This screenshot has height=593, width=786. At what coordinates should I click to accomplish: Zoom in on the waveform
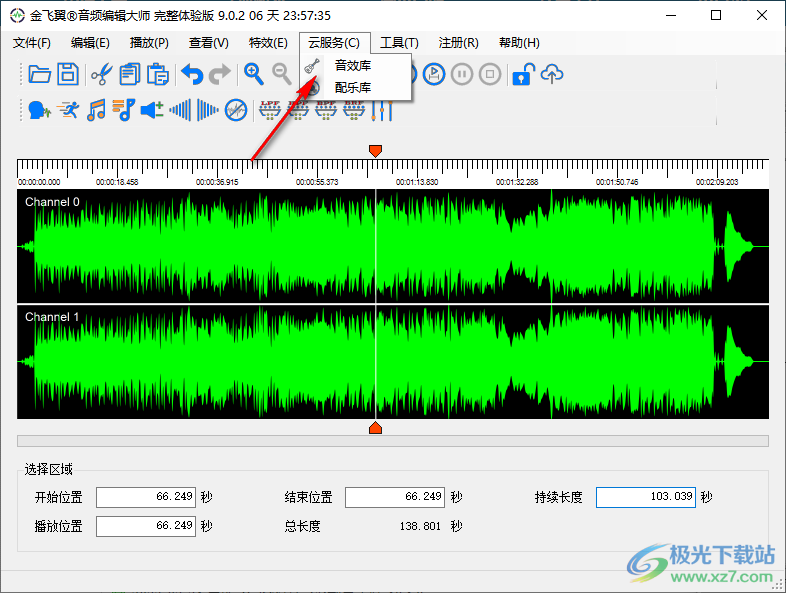point(254,74)
